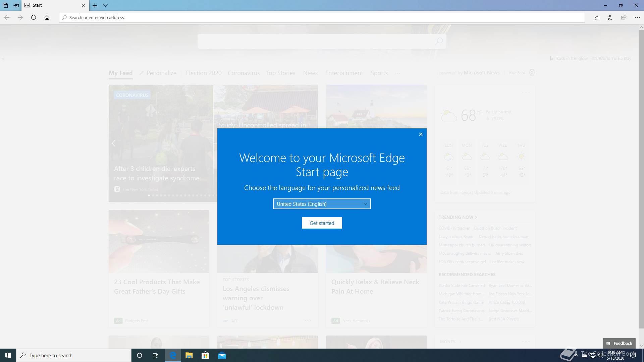Click the Microsoft Edge taskbar icon
The height and width of the screenshot is (362, 644).
click(x=173, y=355)
